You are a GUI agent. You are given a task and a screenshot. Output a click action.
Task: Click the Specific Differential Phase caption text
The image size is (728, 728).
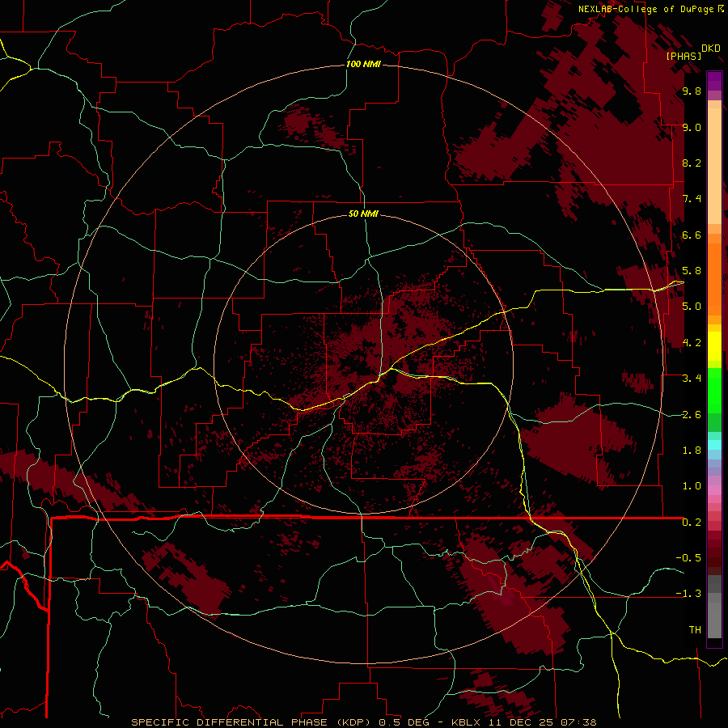pos(363,722)
